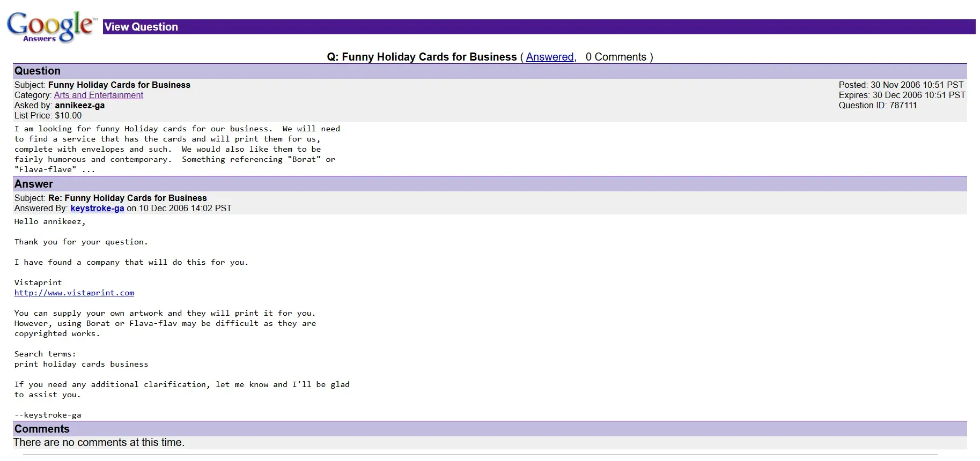Viewport: 980px width, 461px height.
Task: Click the View Question header bar
Action: coord(539,27)
